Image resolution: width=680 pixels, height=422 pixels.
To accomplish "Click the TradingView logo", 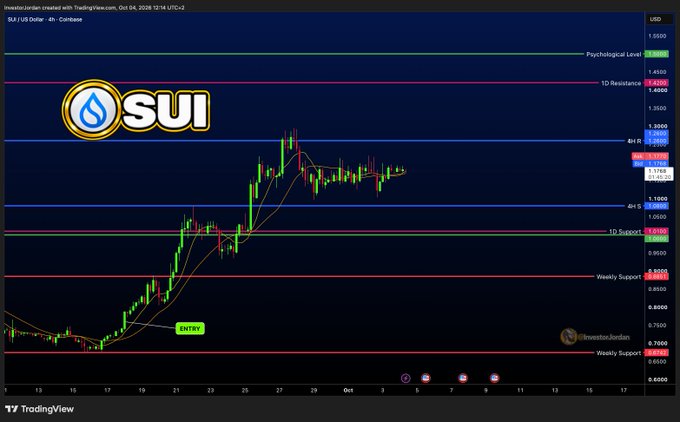I will pyautogui.click(x=39, y=409).
